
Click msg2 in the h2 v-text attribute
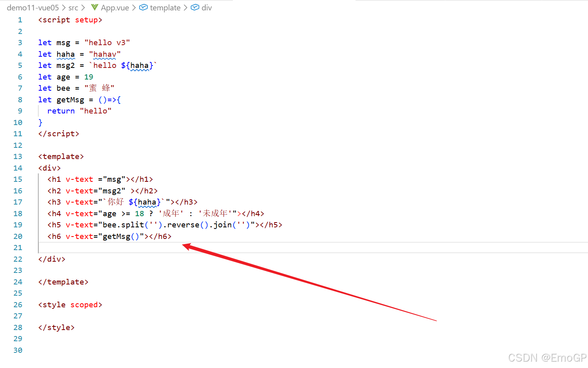click(112, 191)
